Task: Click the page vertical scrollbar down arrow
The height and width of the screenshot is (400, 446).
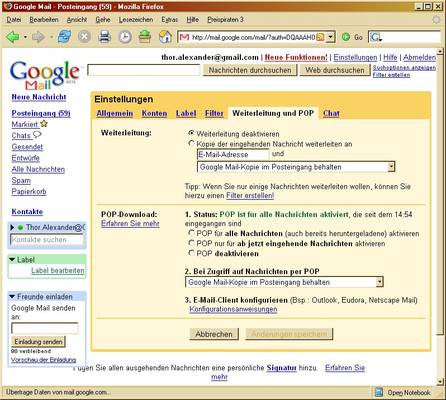Action: tap(440, 382)
